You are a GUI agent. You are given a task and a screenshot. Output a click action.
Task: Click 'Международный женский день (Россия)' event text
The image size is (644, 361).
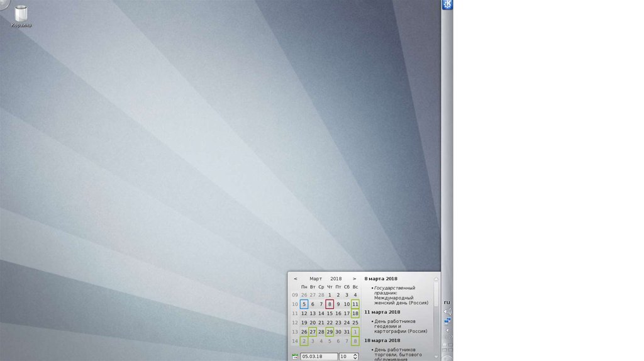click(x=401, y=300)
